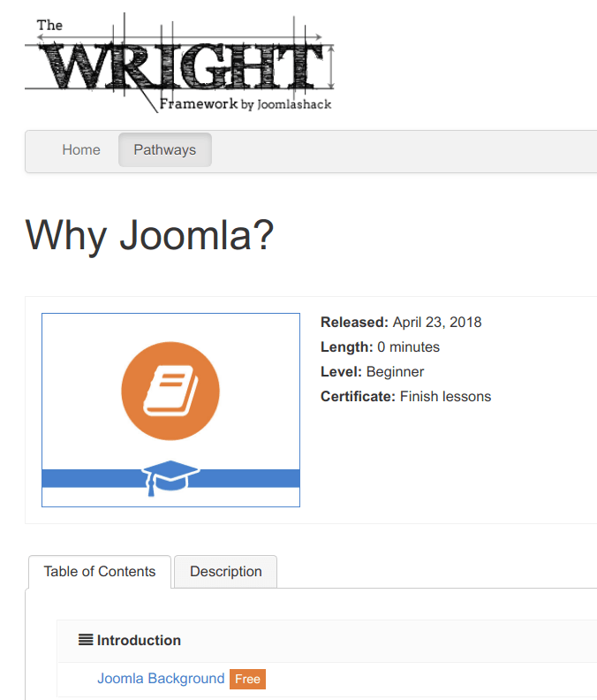Screen dimensions: 597x700
Task: Click the orange Free badge
Action: coord(247,679)
